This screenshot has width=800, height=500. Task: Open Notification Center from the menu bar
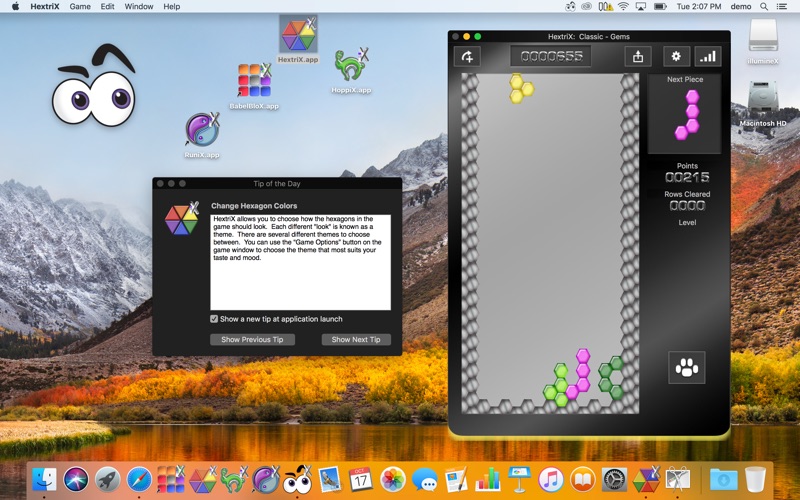point(781,6)
